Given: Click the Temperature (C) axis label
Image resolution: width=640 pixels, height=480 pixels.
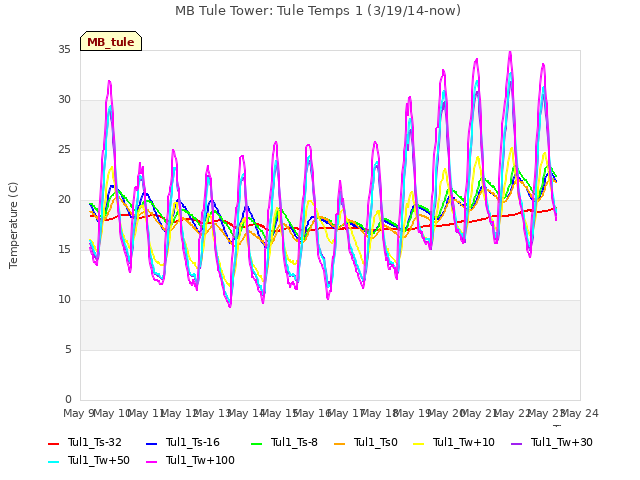Looking at the screenshot, I should click(x=13, y=225).
